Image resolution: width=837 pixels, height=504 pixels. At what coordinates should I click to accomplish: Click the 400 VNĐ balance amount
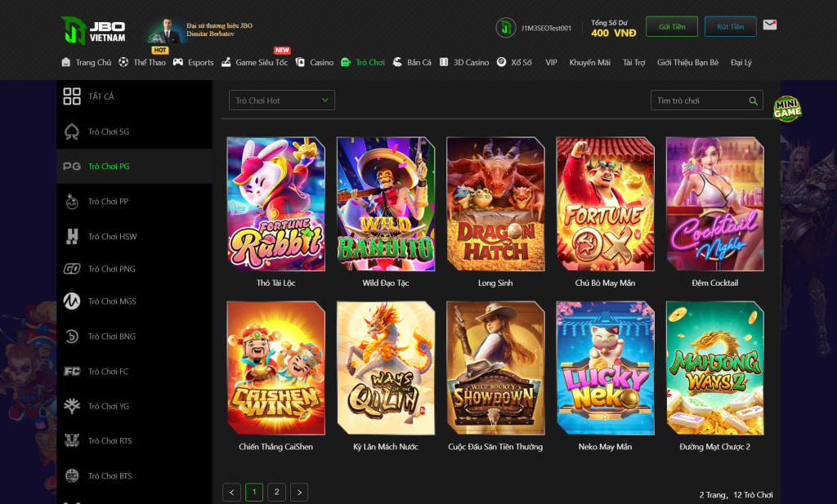[613, 33]
